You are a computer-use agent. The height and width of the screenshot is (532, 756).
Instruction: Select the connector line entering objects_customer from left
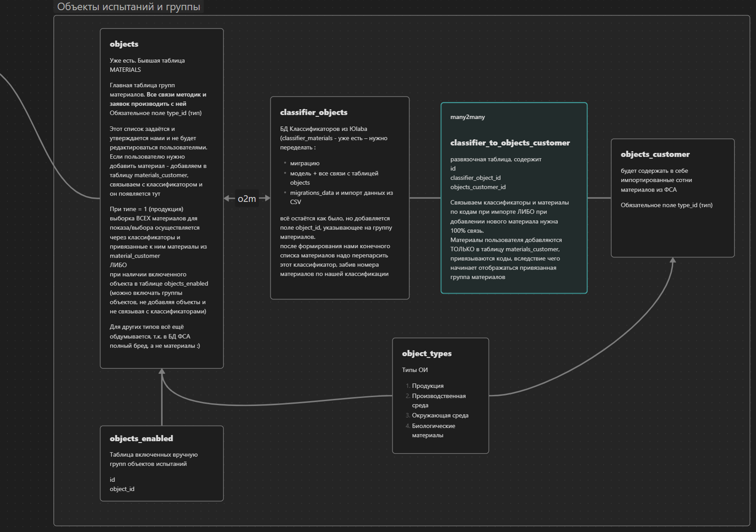pyautogui.click(x=599, y=198)
